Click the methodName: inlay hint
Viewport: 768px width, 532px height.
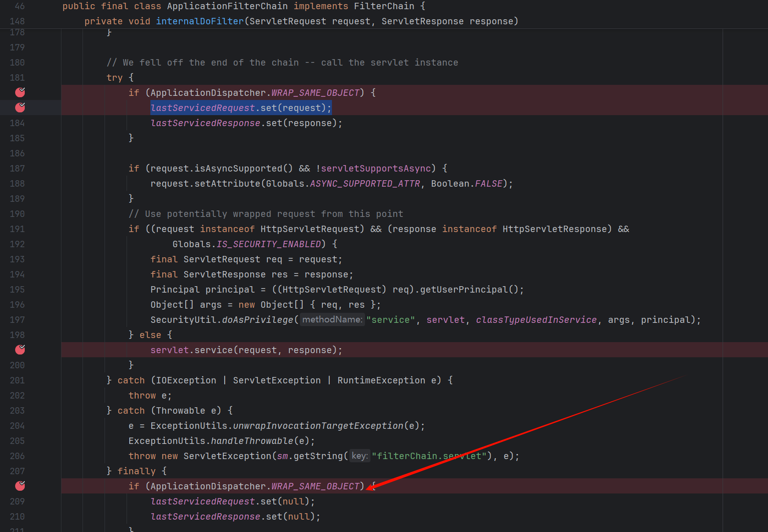click(x=332, y=320)
